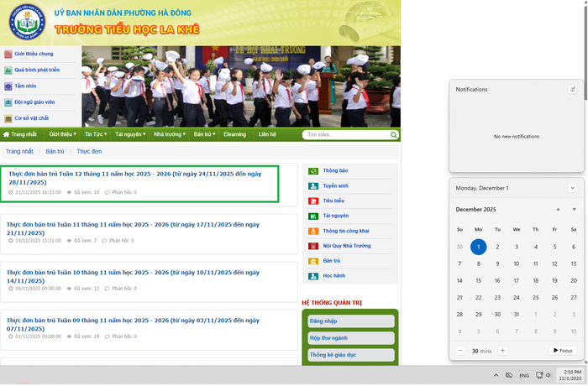Click the Đăng nhập button
588x386 pixels.
pos(351,321)
